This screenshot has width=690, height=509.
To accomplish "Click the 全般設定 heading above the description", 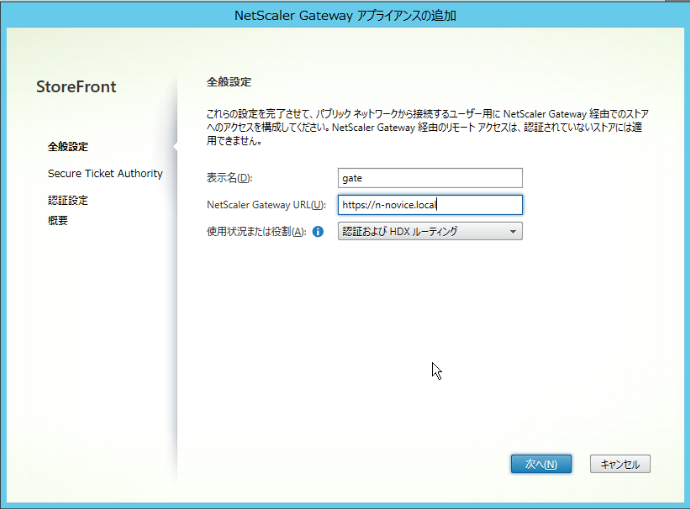I will (x=229, y=82).
